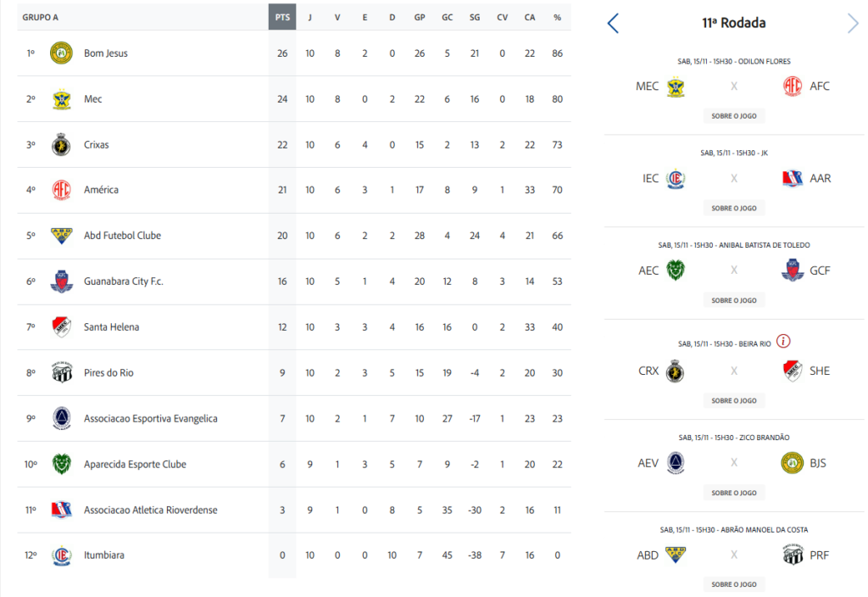
Task: Advance to the next round with right arrow
Action: [852, 24]
